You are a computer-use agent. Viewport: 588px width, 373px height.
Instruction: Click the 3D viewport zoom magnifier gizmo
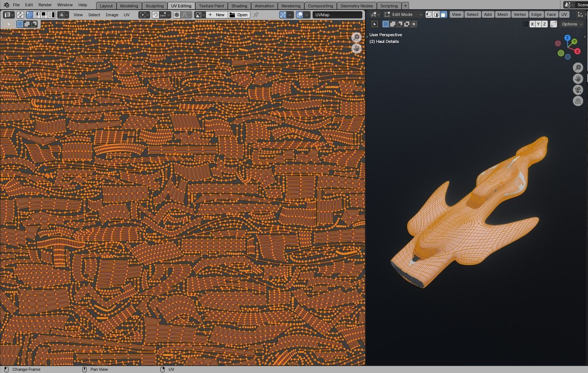[x=578, y=68]
